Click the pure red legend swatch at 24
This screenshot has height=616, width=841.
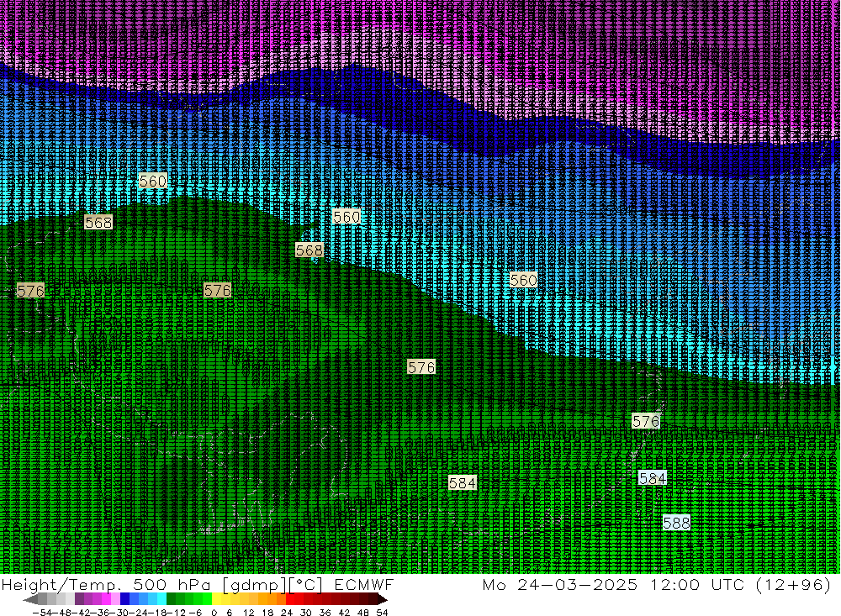coord(290,599)
